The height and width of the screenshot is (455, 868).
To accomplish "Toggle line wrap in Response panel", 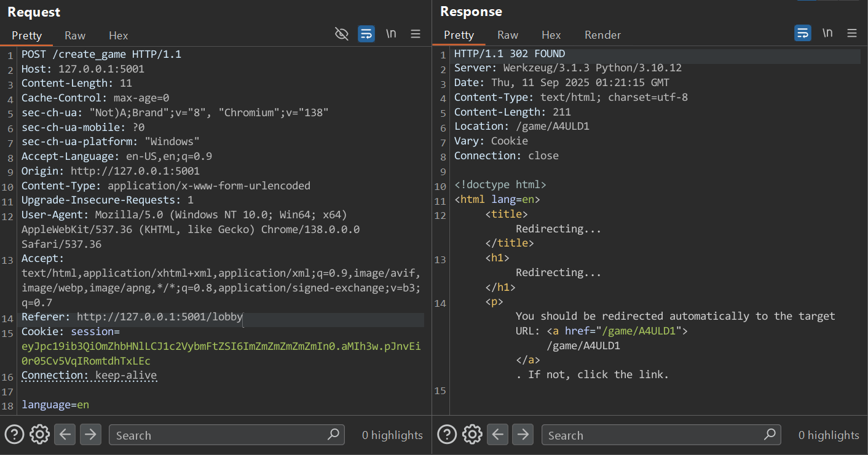I will point(802,33).
